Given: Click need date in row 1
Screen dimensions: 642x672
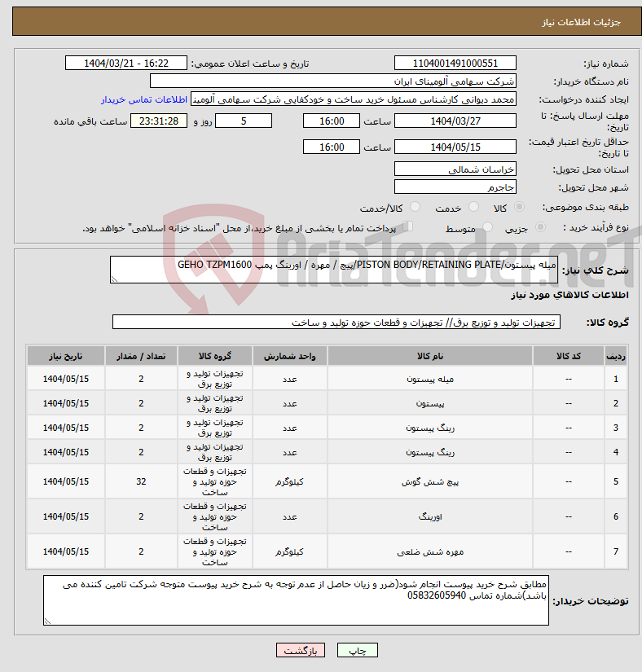Looking at the screenshot, I should (65, 379).
